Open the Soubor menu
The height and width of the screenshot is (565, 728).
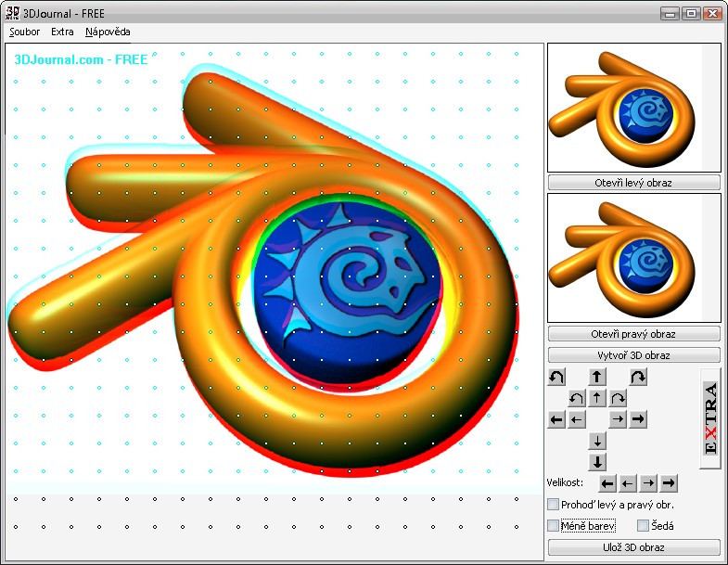(25, 32)
